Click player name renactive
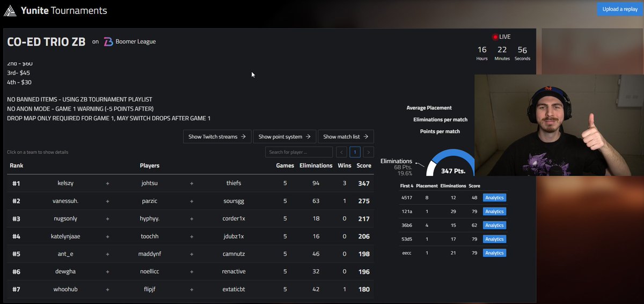The width and height of the screenshot is (644, 304). coord(233,272)
